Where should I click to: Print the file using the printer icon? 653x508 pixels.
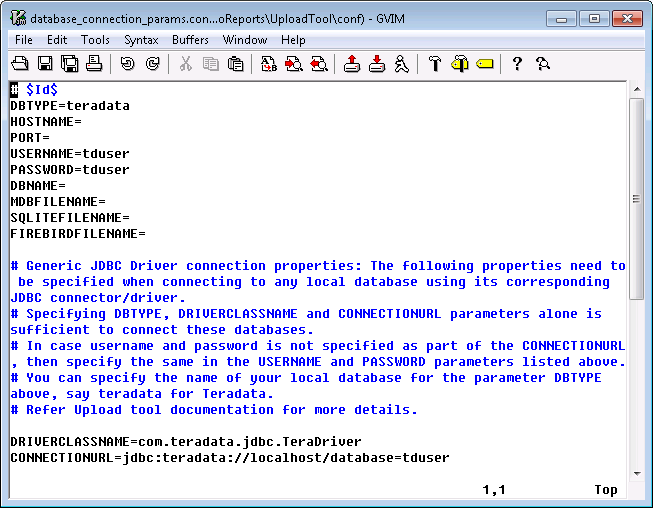point(94,64)
